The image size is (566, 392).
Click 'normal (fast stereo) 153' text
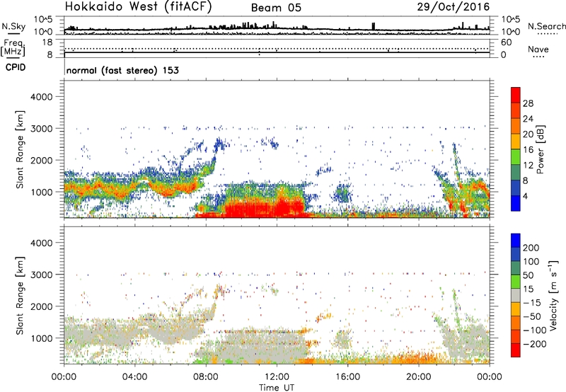click(x=122, y=70)
